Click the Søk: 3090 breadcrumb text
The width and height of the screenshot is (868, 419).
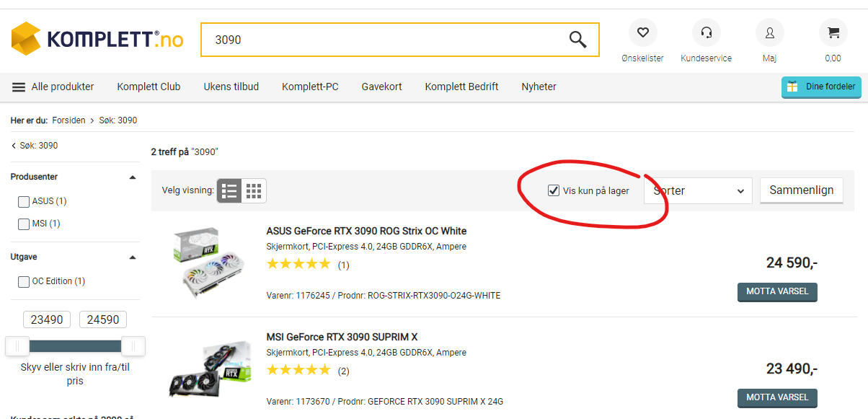tap(118, 120)
